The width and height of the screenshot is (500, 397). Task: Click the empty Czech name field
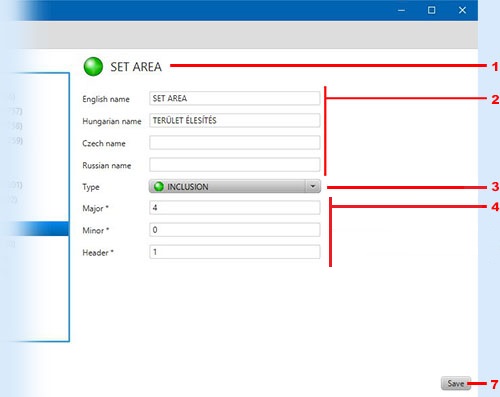pyautogui.click(x=235, y=143)
